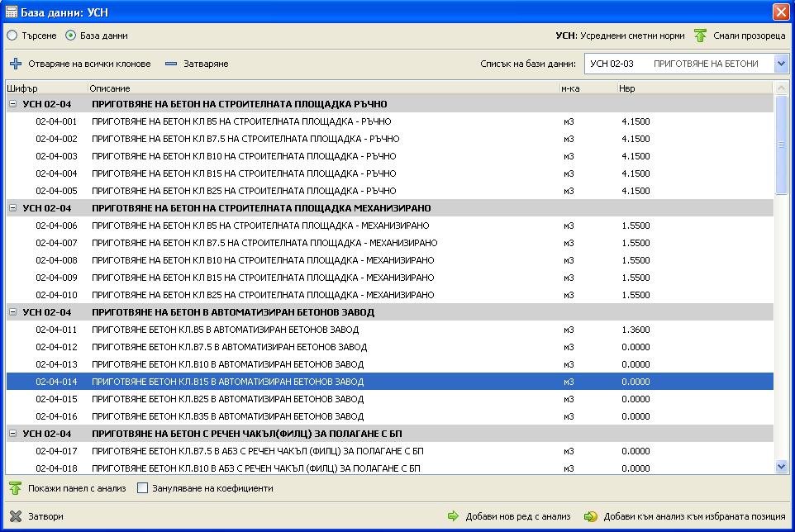The image size is (795, 532).
Task: Collapse the 'НА СТРОИТЕЛНАТА ПЛОЩАДКА РЪЧНО' group
Action: tap(13, 104)
